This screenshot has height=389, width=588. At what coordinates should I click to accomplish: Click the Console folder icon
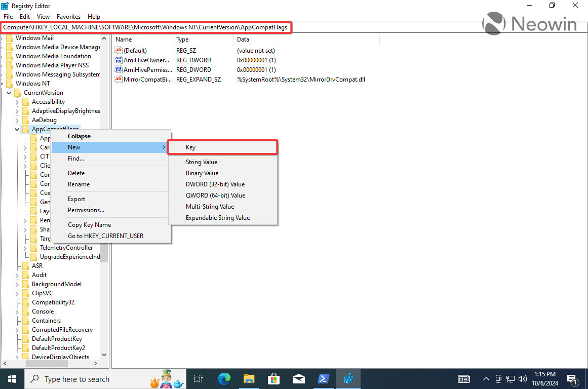click(x=25, y=312)
